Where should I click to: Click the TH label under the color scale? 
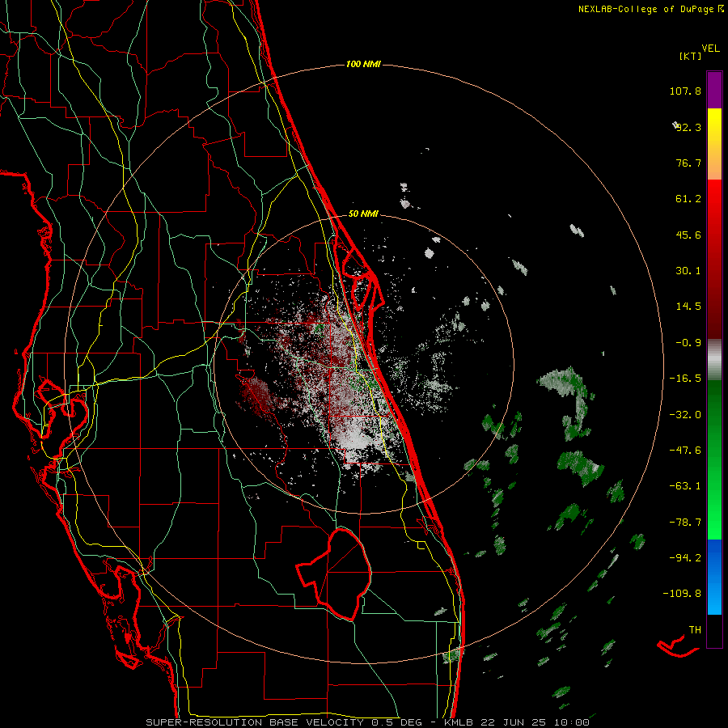click(x=695, y=629)
